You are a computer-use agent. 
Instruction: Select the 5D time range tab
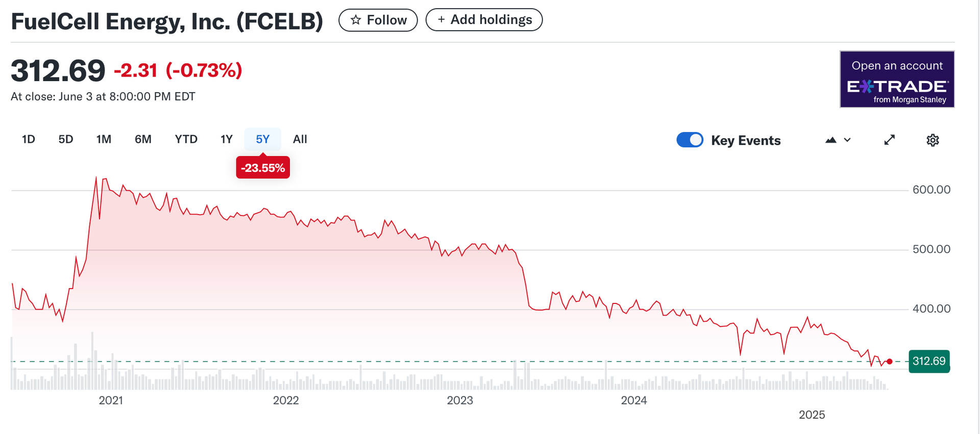66,139
